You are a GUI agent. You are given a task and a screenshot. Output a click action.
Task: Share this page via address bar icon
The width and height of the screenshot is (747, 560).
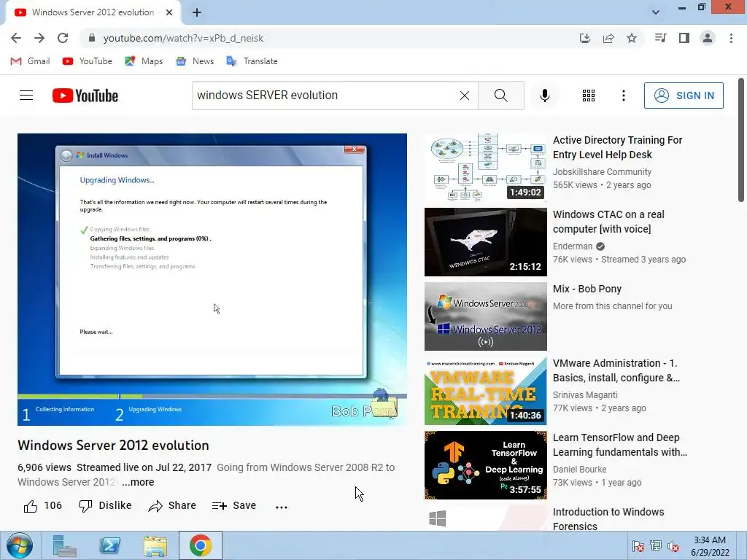pos(608,38)
